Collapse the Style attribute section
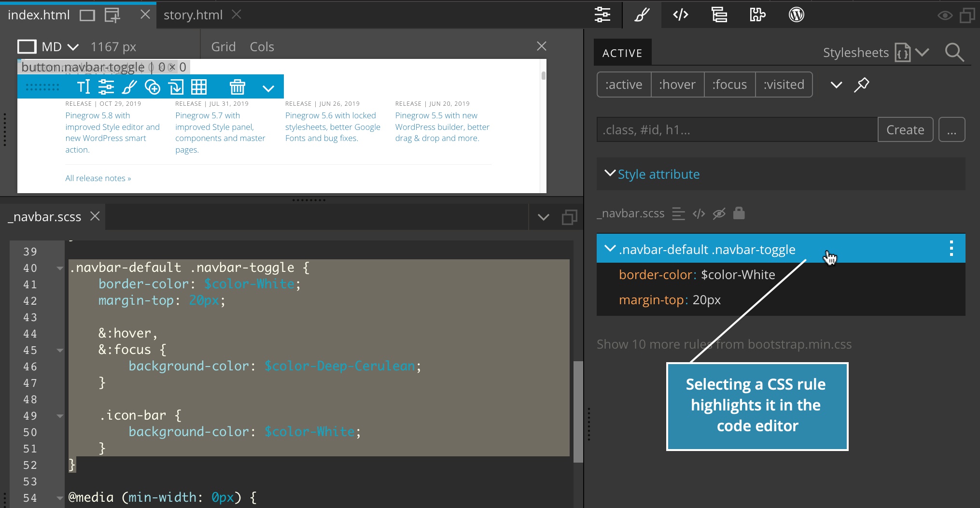 610,173
